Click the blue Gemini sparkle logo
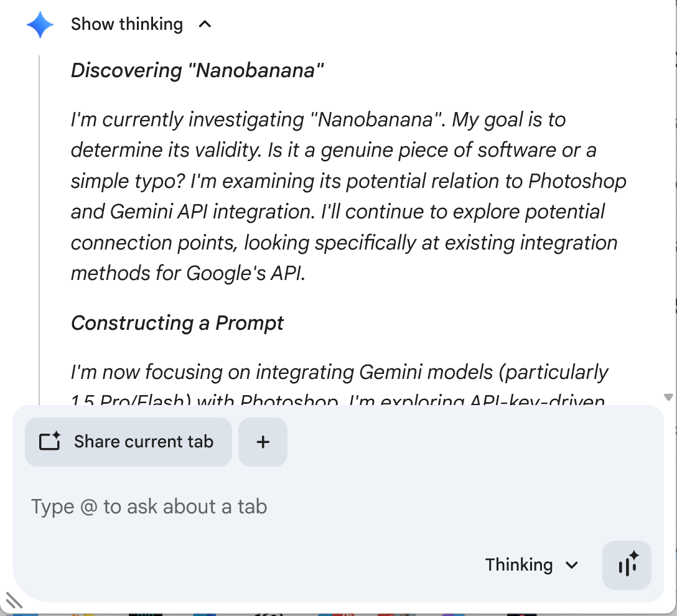677x616 pixels. (x=40, y=24)
